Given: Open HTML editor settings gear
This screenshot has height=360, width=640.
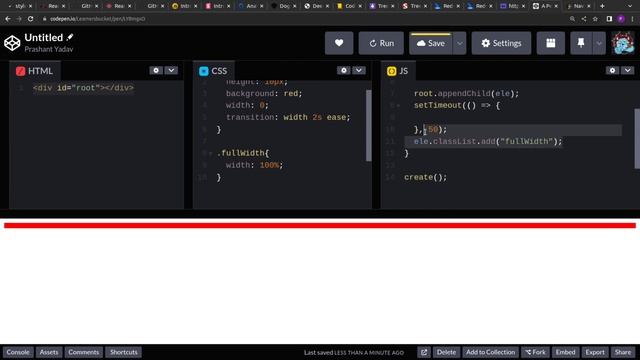Looking at the screenshot, I should click(156, 70).
